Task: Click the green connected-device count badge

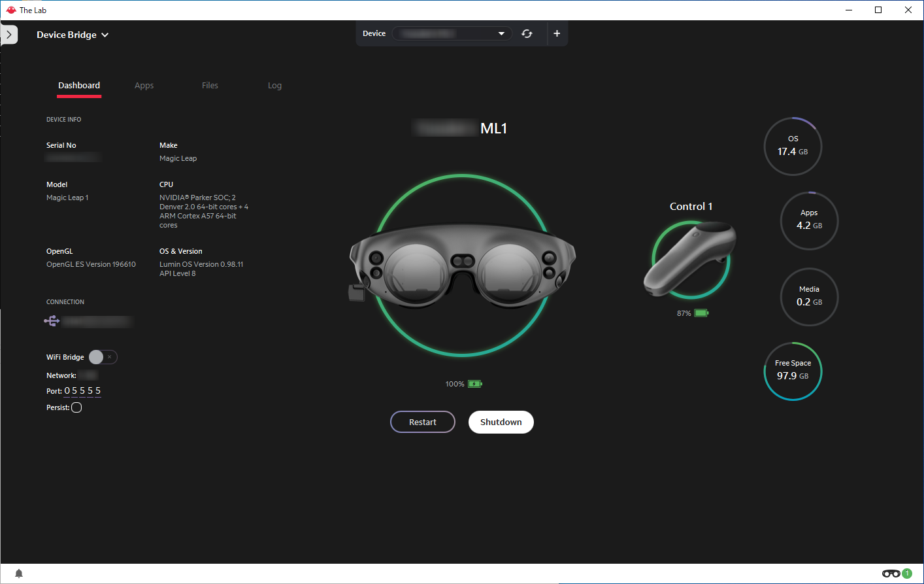Action: (x=907, y=574)
